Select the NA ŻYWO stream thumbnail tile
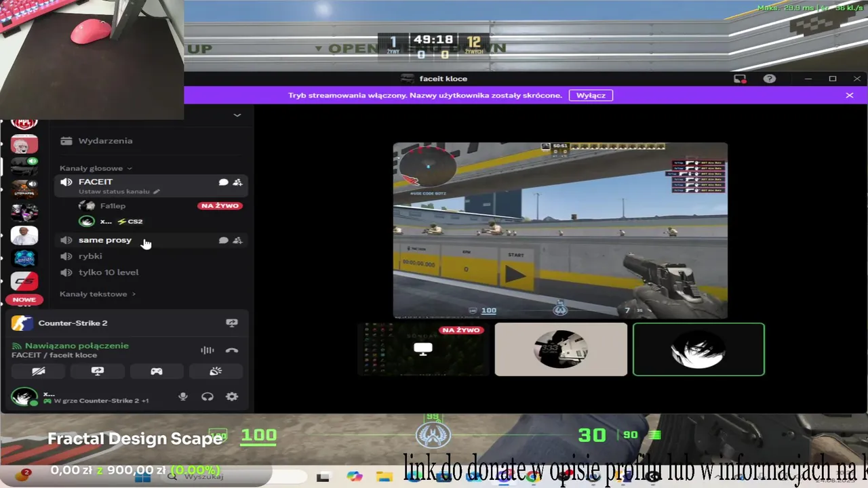Image resolution: width=868 pixels, height=488 pixels. (x=423, y=349)
